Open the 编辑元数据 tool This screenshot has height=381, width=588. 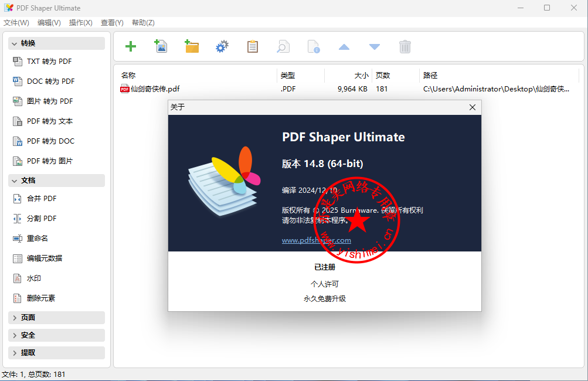point(44,258)
